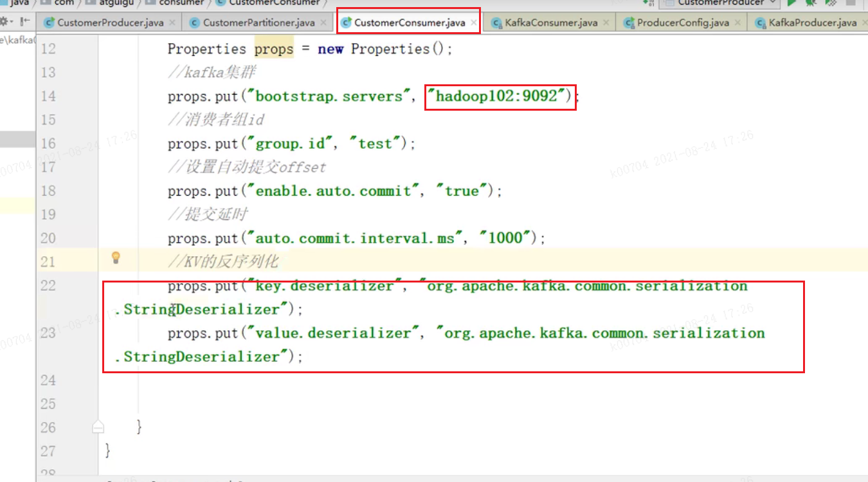This screenshot has height=482, width=868.
Task: Click the "true" string on line 18
Action: pyautogui.click(x=462, y=191)
